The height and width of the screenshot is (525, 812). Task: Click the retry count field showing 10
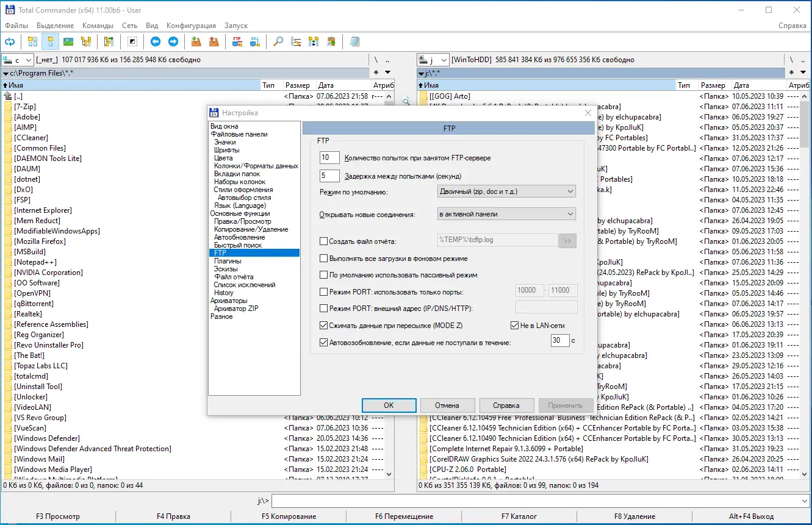pos(329,158)
